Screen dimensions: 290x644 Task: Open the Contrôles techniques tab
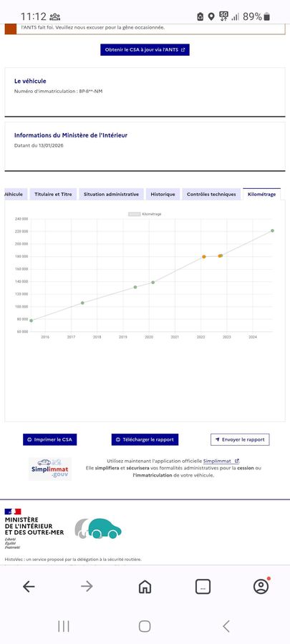click(x=211, y=194)
